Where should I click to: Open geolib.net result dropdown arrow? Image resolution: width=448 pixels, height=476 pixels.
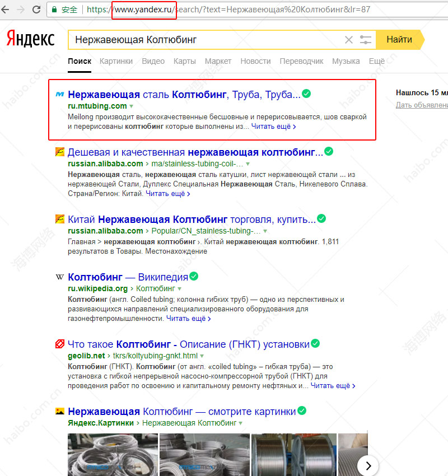tap(202, 356)
